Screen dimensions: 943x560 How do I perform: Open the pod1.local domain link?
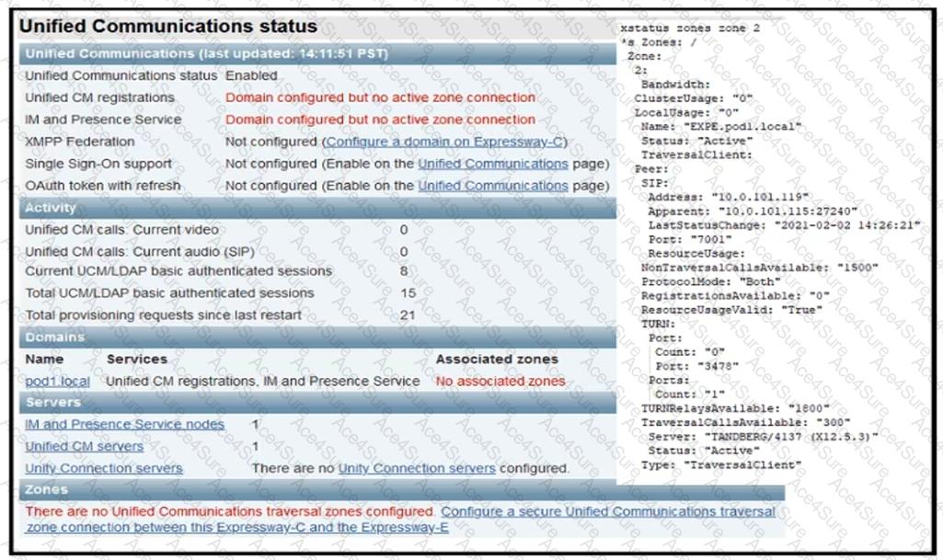coord(57,382)
